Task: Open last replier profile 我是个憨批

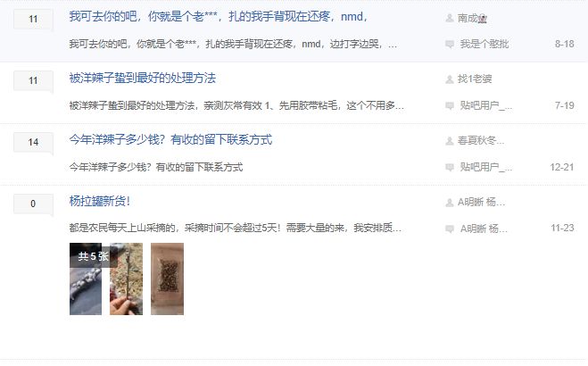Action: tap(484, 45)
